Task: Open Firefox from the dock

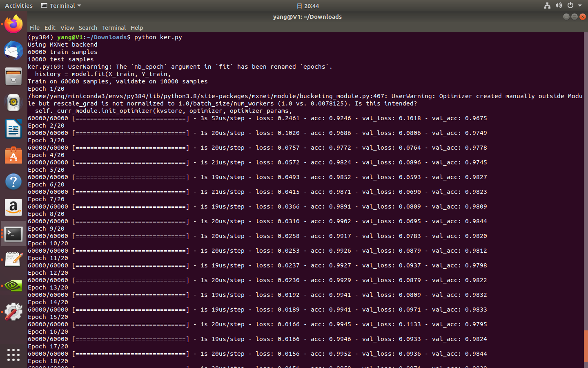Action: click(x=13, y=25)
